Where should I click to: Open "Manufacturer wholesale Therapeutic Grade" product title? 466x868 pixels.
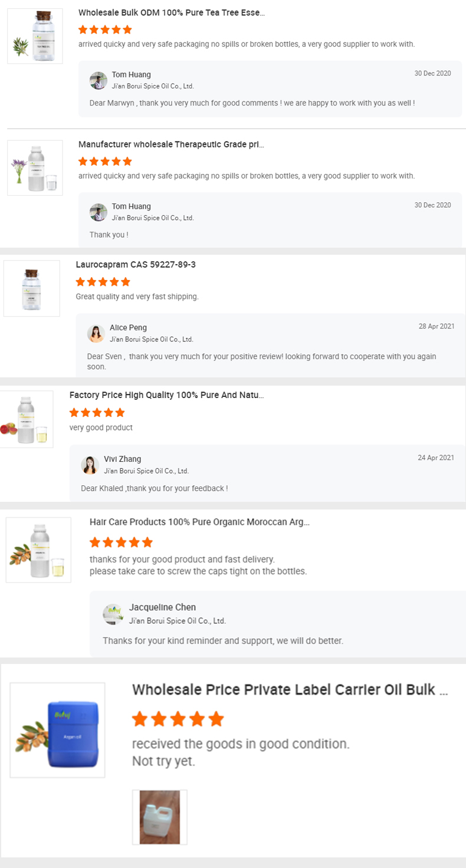(x=171, y=144)
